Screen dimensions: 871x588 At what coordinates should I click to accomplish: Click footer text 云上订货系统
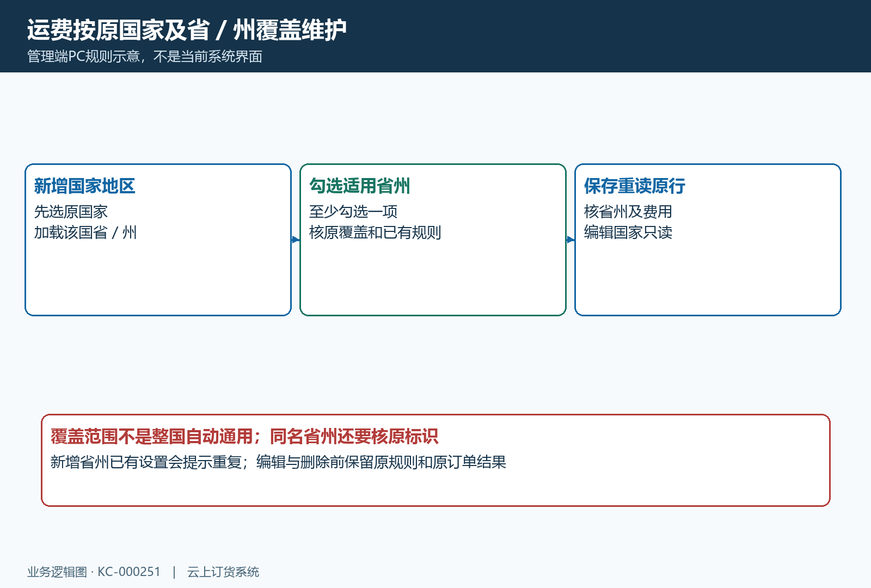(x=223, y=572)
